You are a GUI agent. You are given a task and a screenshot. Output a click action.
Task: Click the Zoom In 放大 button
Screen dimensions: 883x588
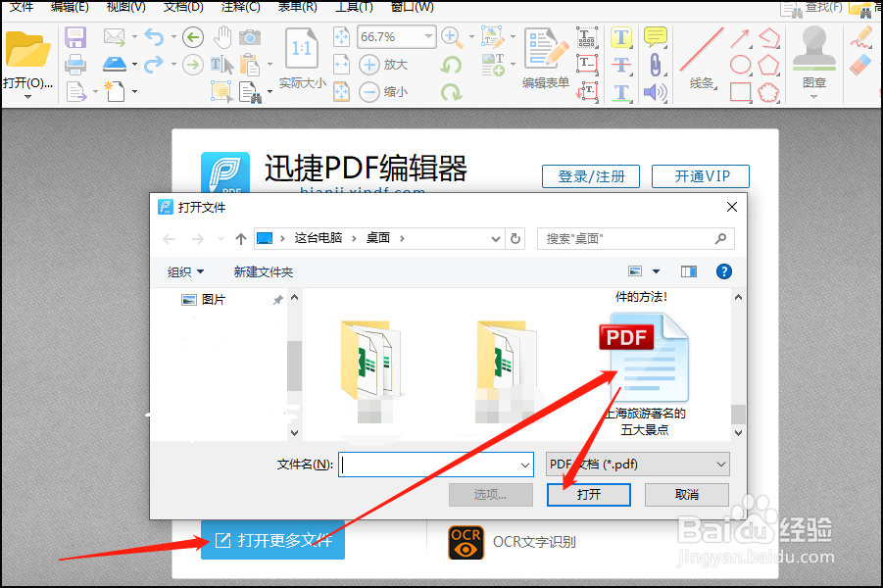(x=383, y=65)
